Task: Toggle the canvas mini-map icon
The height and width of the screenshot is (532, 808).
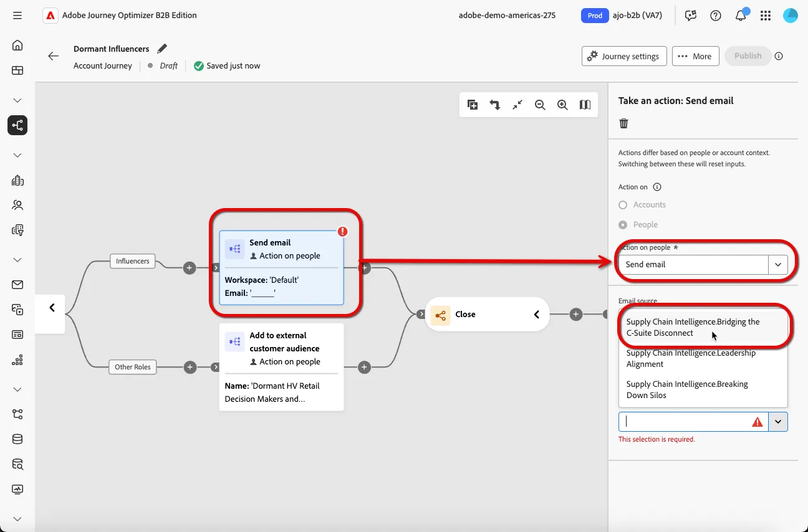Action: click(585, 105)
